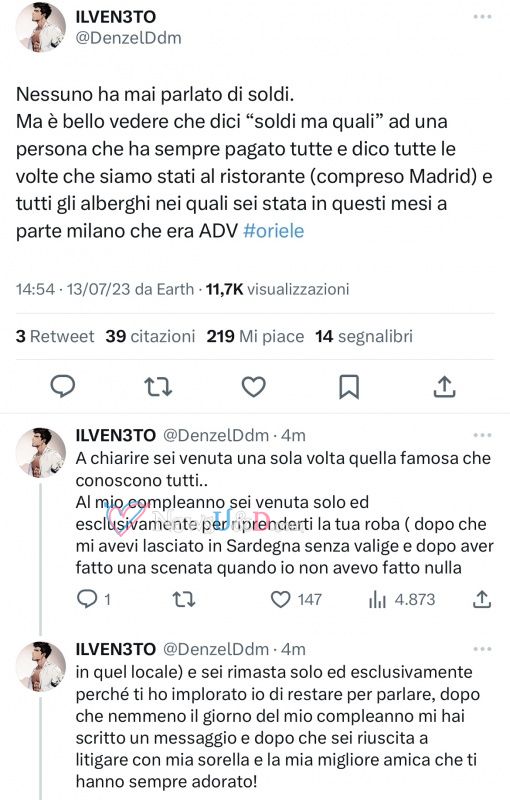The width and height of the screenshot is (510, 800).
Task: View analytics for the first reply with 4.873 views
Action: [x=402, y=599]
